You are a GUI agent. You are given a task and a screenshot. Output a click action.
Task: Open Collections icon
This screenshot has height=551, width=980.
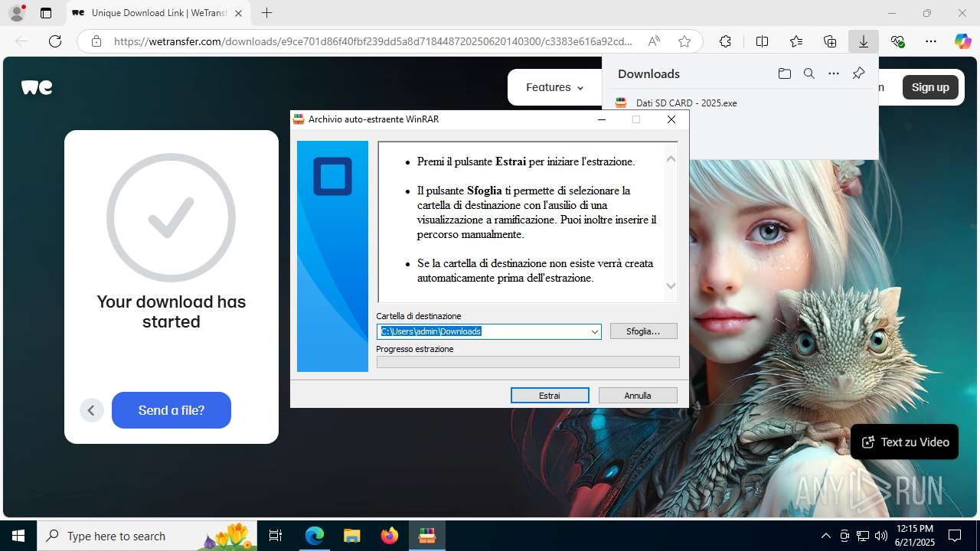[x=830, y=41]
